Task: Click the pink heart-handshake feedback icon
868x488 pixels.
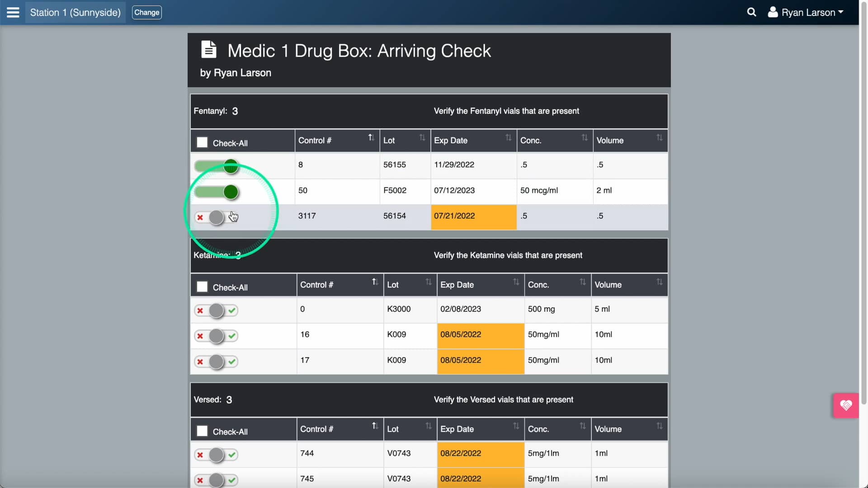Action: pyautogui.click(x=845, y=405)
